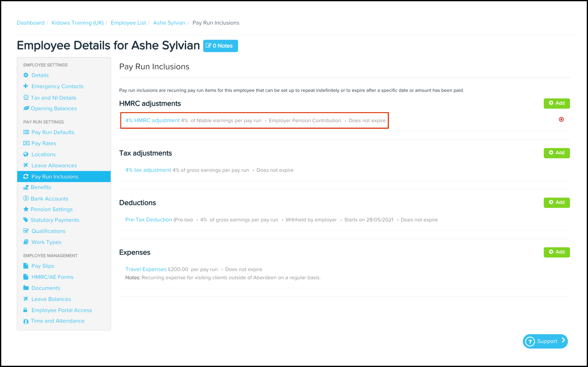Click the scales icon for Tax and NI Details

[x=26, y=98]
